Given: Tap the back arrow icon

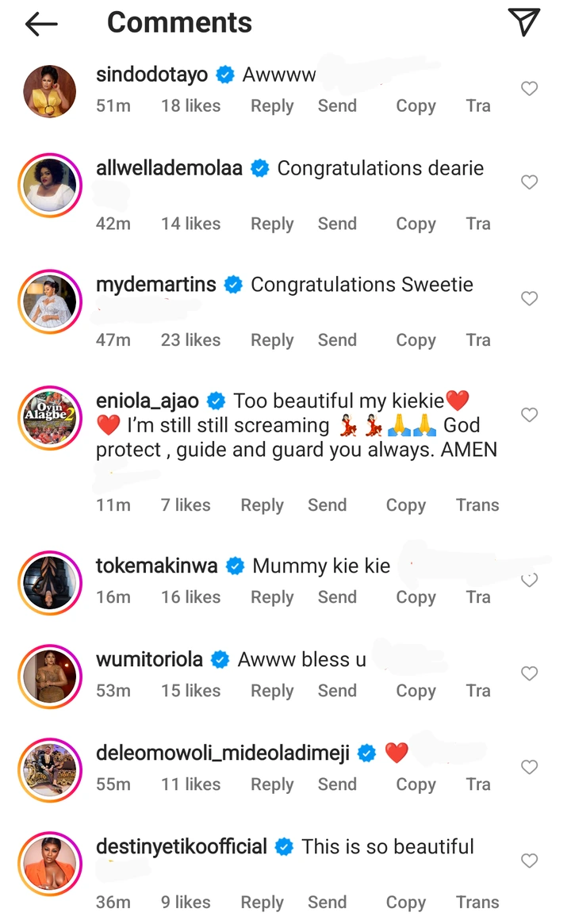Looking at the screenshot, I should pyautogui.click(x=41, y=25).
